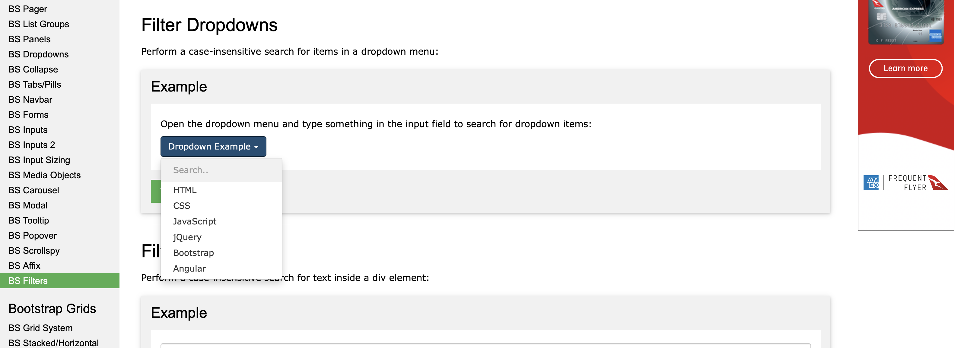Open BS Carousel sidebar link
980x348 pixels.
(33, 190)
